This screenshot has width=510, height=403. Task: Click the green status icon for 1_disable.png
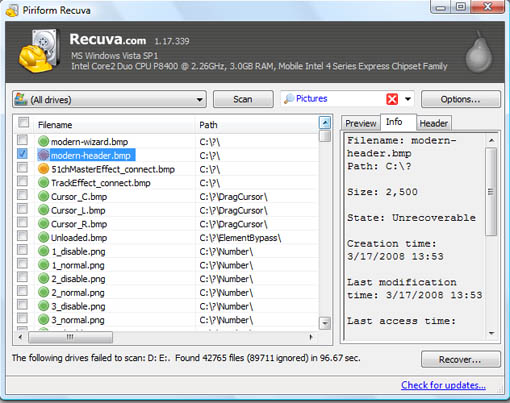click(x=43, y=251)
